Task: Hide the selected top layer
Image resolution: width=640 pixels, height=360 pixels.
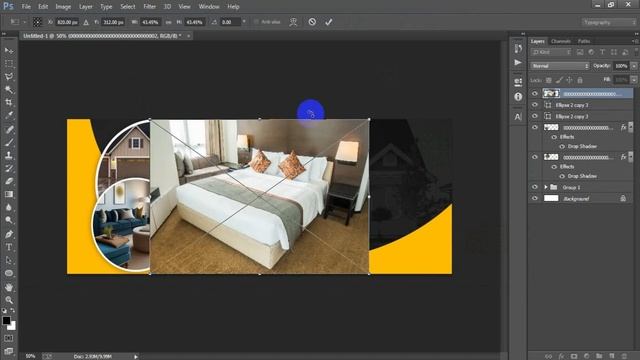Action: tap(535, 94)
